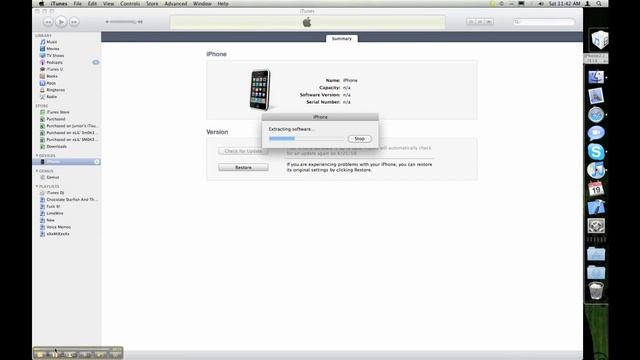Eject the iPhone device
The width and height of the screenshot is (640, 360).
point(97,162)
